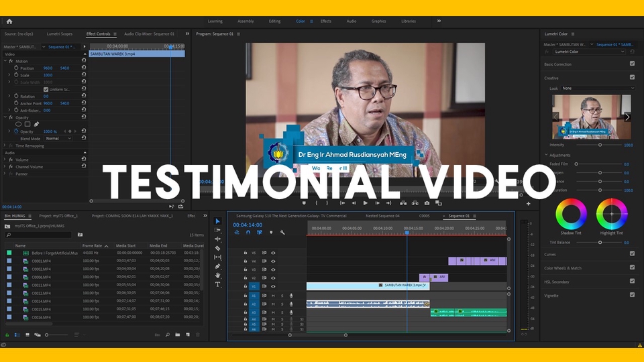The width and height of the screenshot is (644, 362).
Task: Open the Lumetri Scopes tab
Action: pos(60,34)
